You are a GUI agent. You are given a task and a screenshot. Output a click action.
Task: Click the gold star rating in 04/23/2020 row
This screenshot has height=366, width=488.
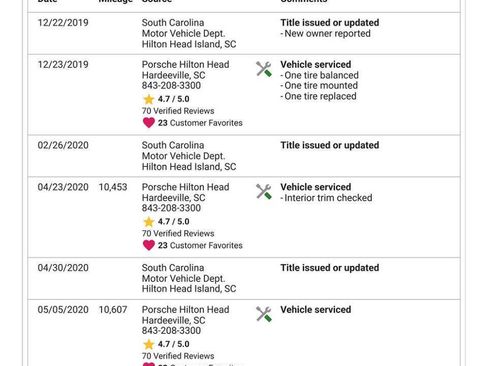pos(149,222)
